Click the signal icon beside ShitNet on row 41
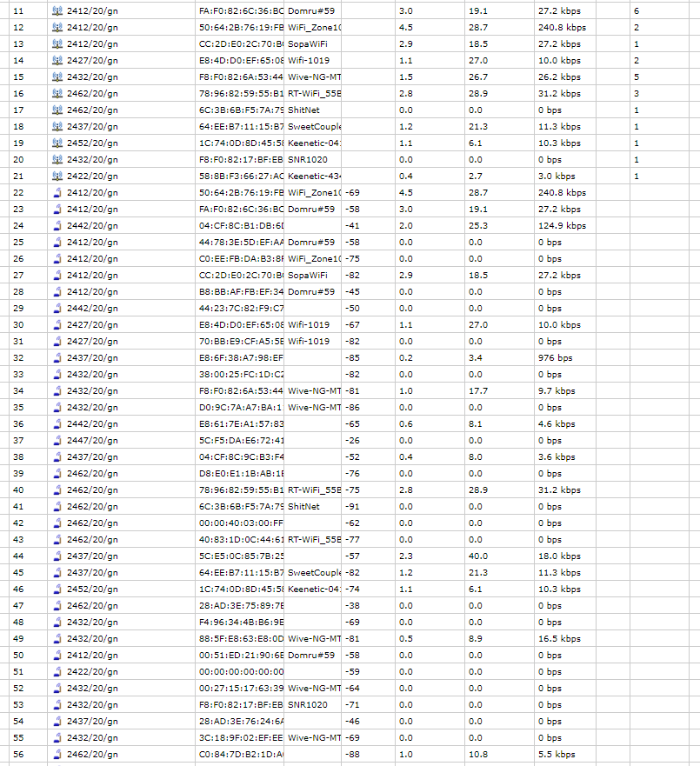 pyautogui.click(x=55, y=506)
